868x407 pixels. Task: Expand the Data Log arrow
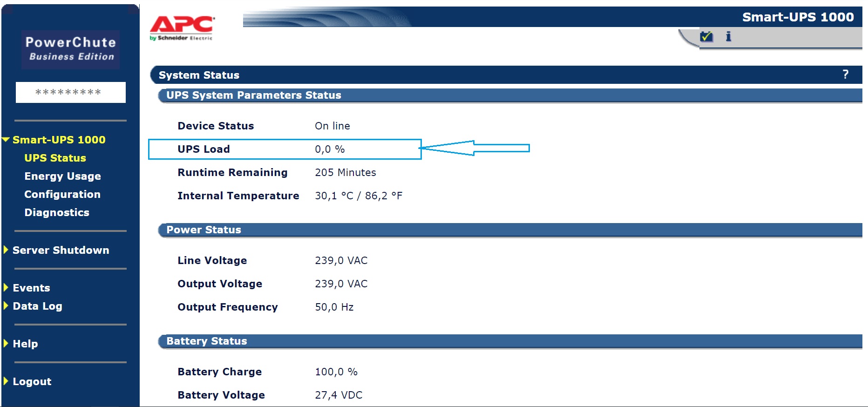[x=6, y=305]
